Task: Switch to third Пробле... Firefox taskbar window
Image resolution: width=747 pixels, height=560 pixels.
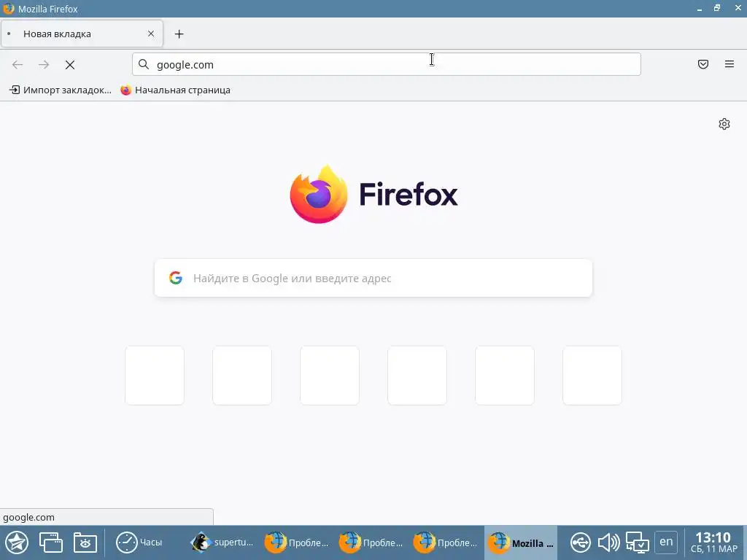Action: click(x=445, y=542)
